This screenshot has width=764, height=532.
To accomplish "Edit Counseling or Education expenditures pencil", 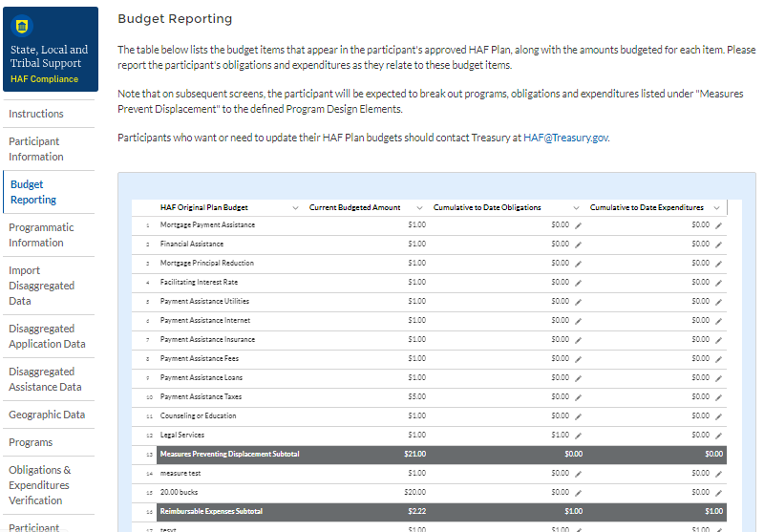I will (718, 416).
